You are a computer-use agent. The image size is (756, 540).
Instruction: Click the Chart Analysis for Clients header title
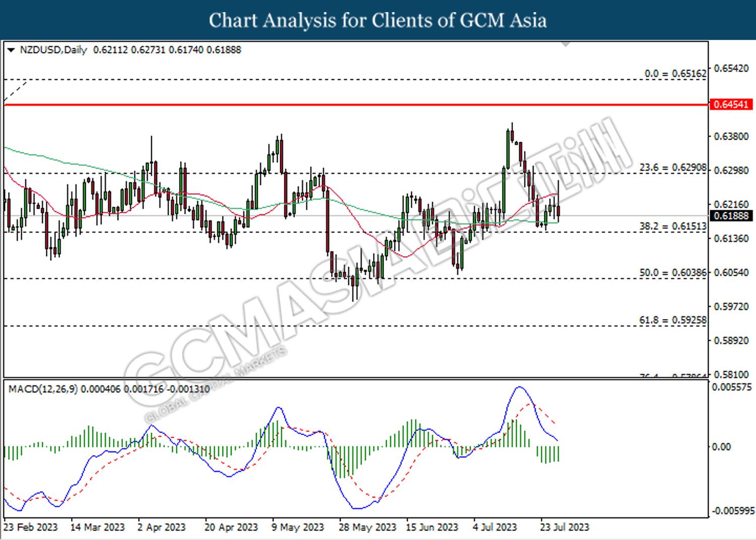(378, 20)
